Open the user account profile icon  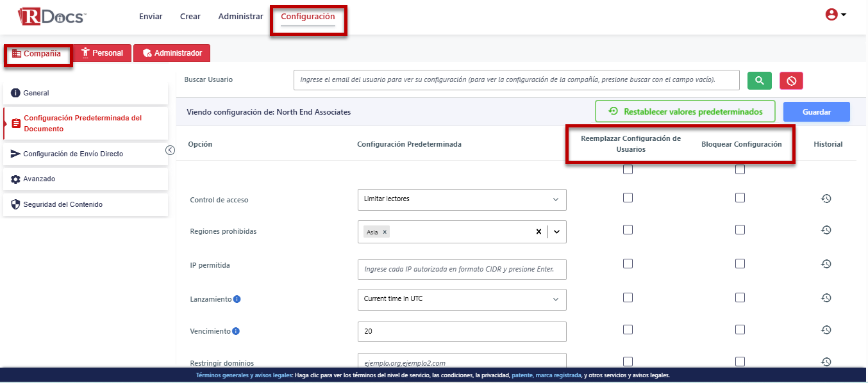point(835,15)
